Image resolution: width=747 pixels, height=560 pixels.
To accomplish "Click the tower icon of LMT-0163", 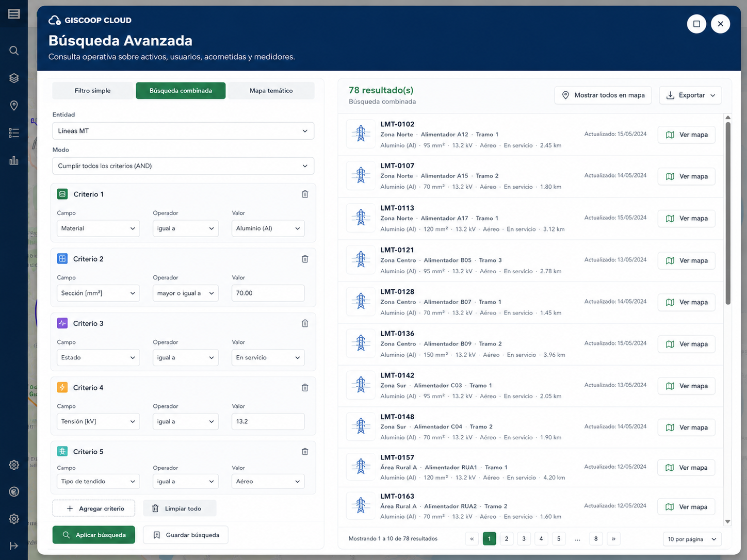I will click(361, 506).
